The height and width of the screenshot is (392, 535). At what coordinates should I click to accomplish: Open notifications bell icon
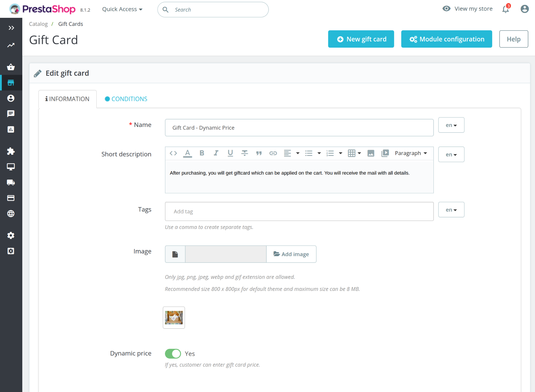point(505,9)
